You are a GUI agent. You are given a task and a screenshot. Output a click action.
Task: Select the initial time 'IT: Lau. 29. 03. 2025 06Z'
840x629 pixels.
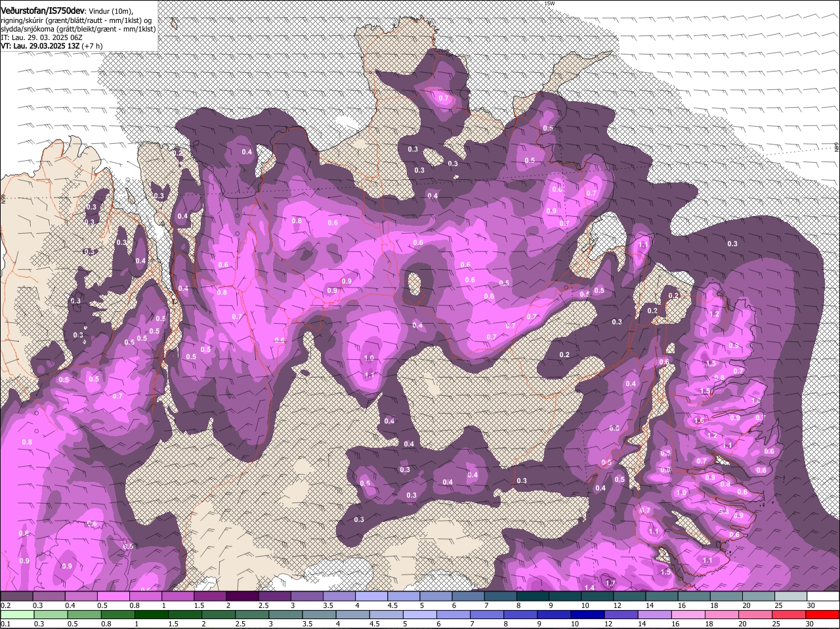[x=41, y=38]
